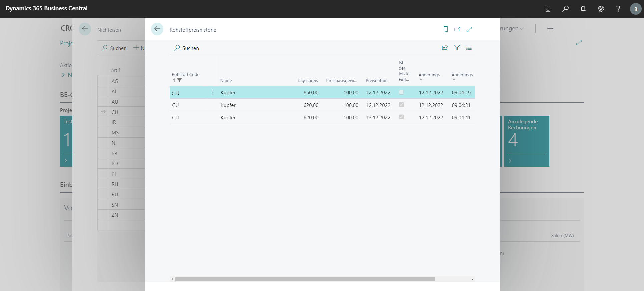Screen dimensions: 644x291
Task: Toggle checkbox for row timed 09:04:31
Action: [401, 105]
